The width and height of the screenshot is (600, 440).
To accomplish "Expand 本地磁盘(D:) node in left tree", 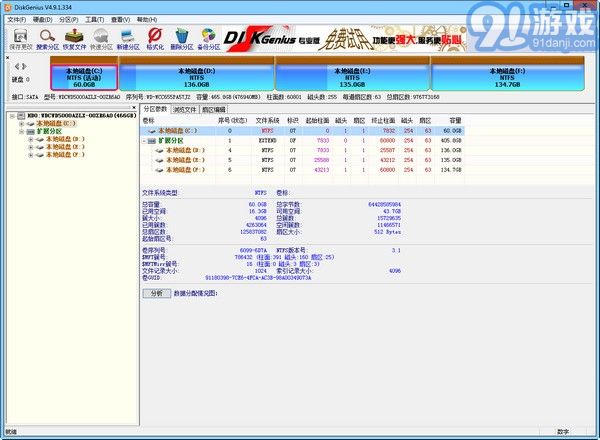I will coord(31,139).
